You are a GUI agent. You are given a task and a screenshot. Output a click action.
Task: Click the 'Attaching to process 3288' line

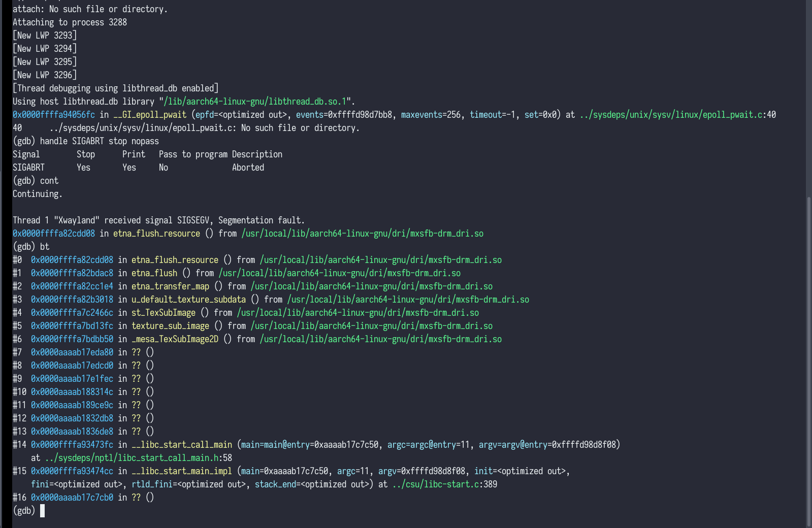70,22
